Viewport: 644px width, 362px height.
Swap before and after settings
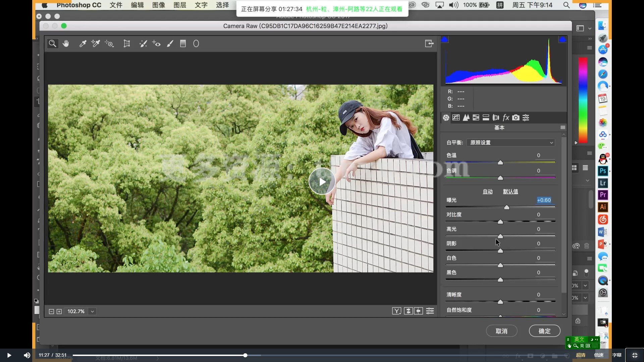(408, 311)
